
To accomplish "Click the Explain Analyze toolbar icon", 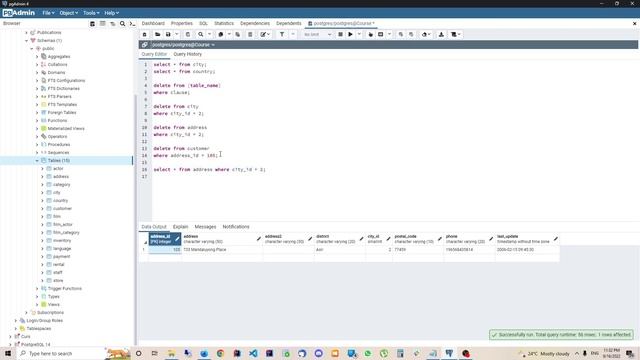I will (380, 35).
